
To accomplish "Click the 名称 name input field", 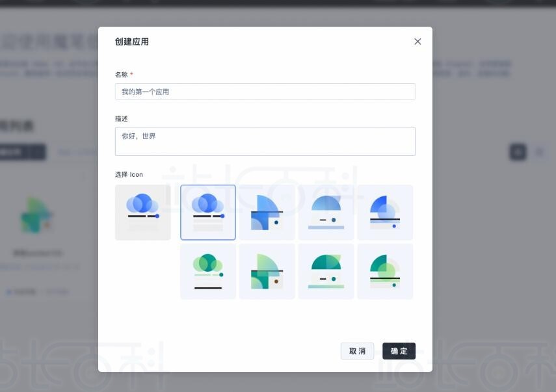I will pos(265,92).
